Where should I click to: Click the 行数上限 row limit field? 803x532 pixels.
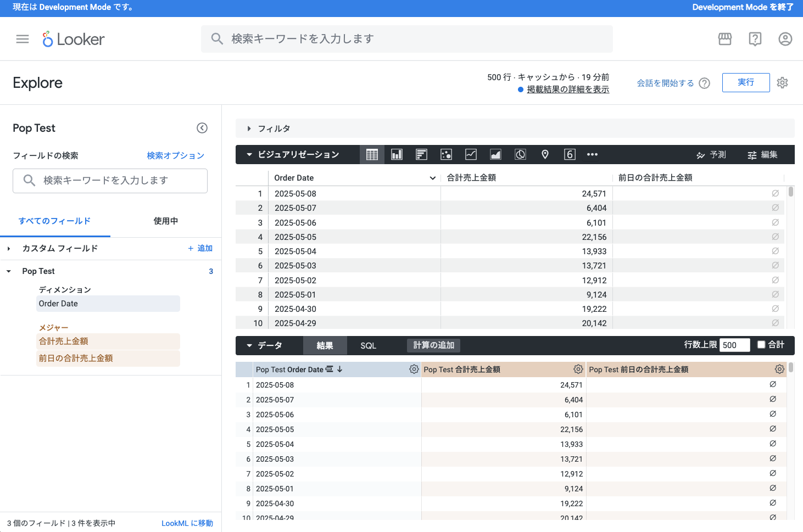click(734, 345)
